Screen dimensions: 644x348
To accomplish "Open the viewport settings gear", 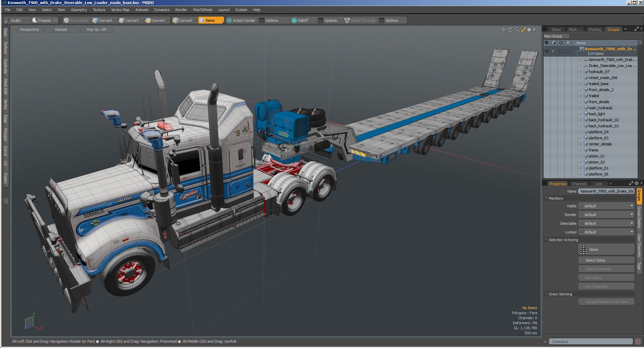I will (x=529, y=30).
